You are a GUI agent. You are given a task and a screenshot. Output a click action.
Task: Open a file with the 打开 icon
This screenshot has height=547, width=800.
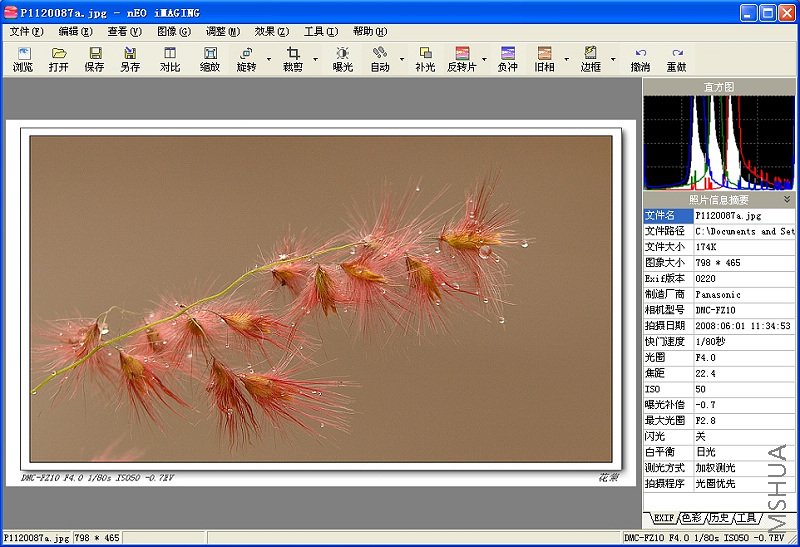[59, 59]
